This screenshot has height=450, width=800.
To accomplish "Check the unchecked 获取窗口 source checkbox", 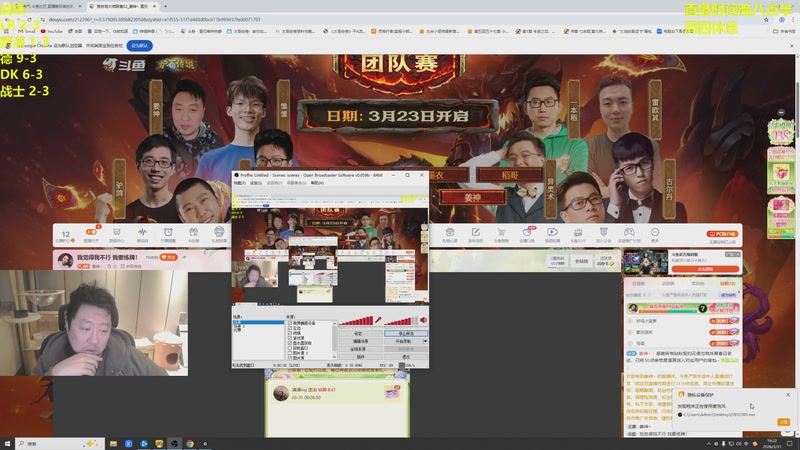I will pyautogui.click(x=290, y=348).
